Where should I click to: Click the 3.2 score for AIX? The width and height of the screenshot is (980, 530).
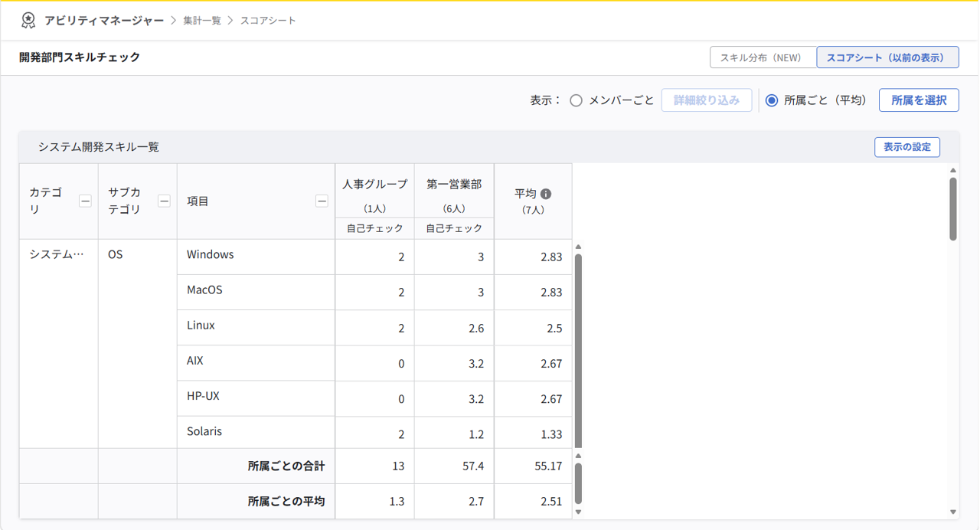click(x=475, y=363)
